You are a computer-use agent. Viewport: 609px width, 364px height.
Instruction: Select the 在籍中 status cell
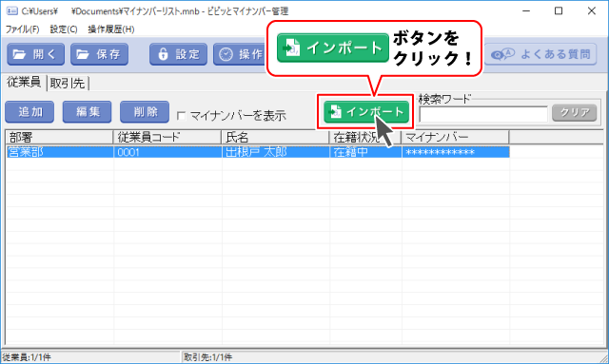tap(365, 152)
